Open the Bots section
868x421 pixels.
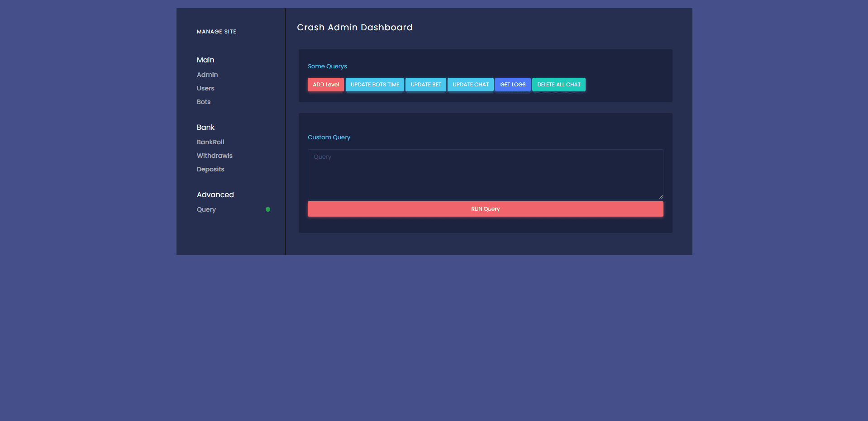point(204,102)
